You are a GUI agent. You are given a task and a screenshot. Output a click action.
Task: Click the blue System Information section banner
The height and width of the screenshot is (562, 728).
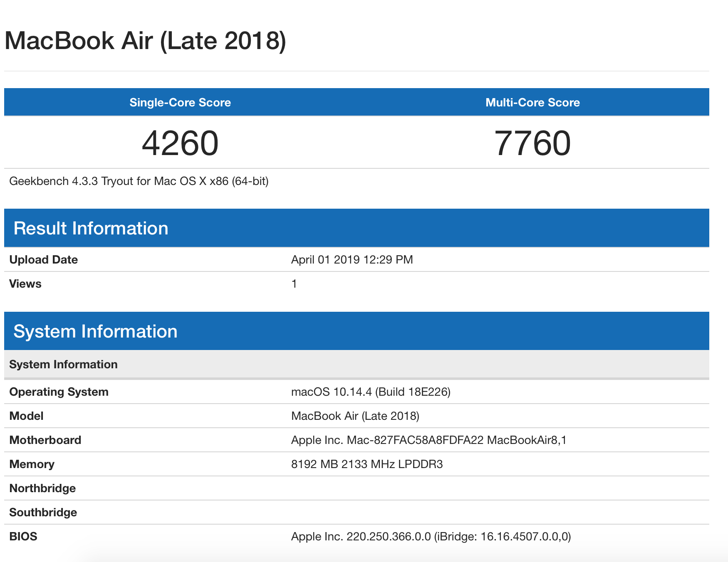coord(357,331)
